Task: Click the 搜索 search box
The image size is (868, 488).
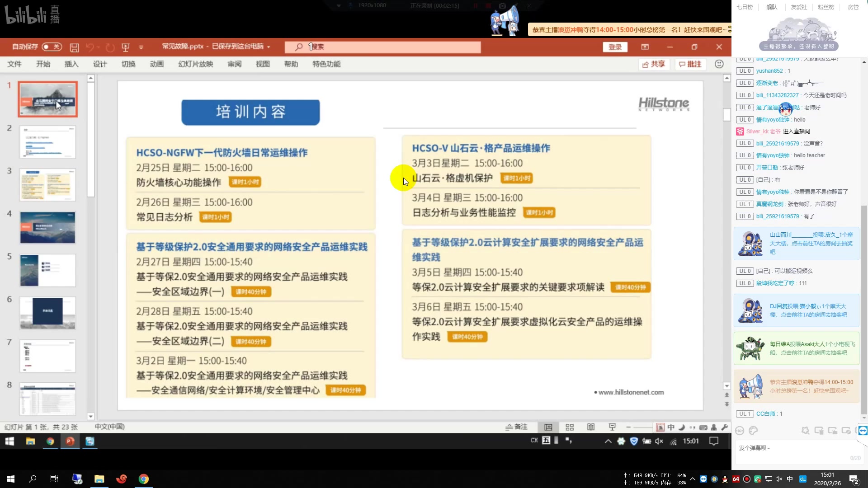Action: (382, 47)
